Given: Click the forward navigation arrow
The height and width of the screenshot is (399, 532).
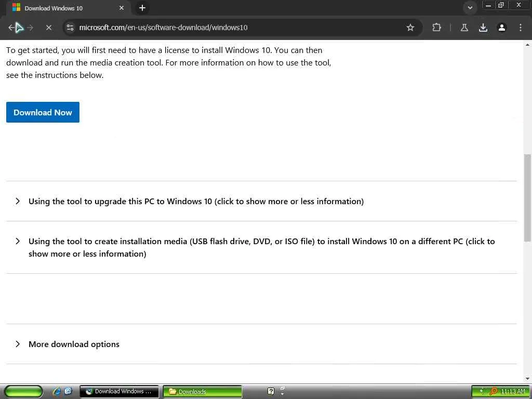Looking at the screenshot, I should [x=30, y=28].
